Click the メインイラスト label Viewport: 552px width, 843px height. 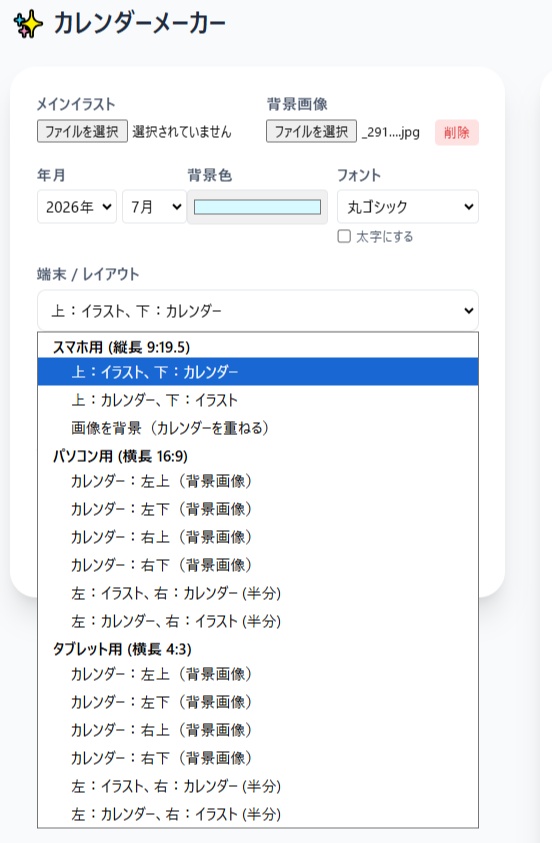click(76, 104)
